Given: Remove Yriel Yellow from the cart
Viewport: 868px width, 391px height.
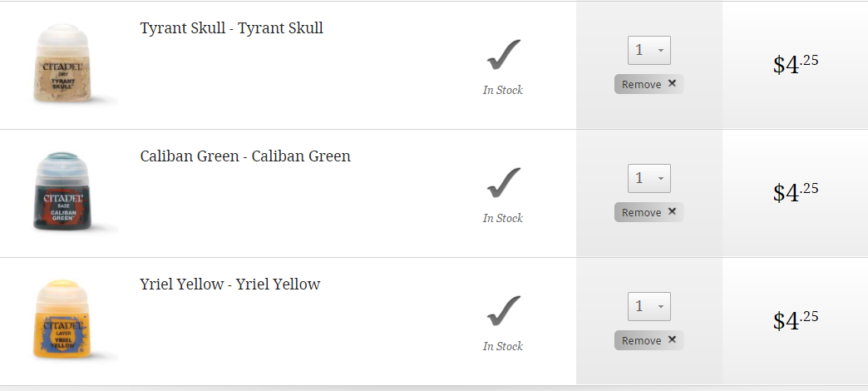Looking at the screenshot, I should (x=649, y=340).
